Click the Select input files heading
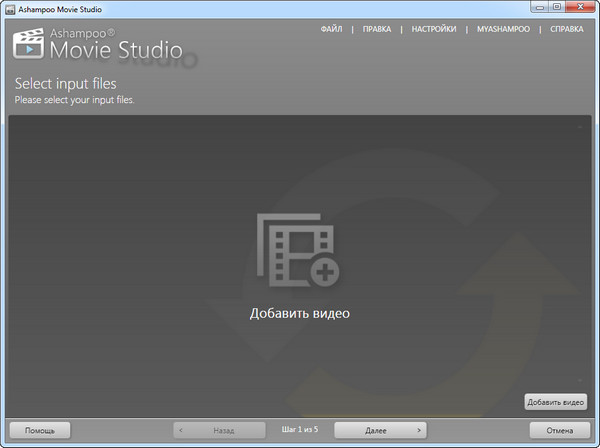Image resolution: width=600 pixels, height=448 pixels. coord(65,84)
